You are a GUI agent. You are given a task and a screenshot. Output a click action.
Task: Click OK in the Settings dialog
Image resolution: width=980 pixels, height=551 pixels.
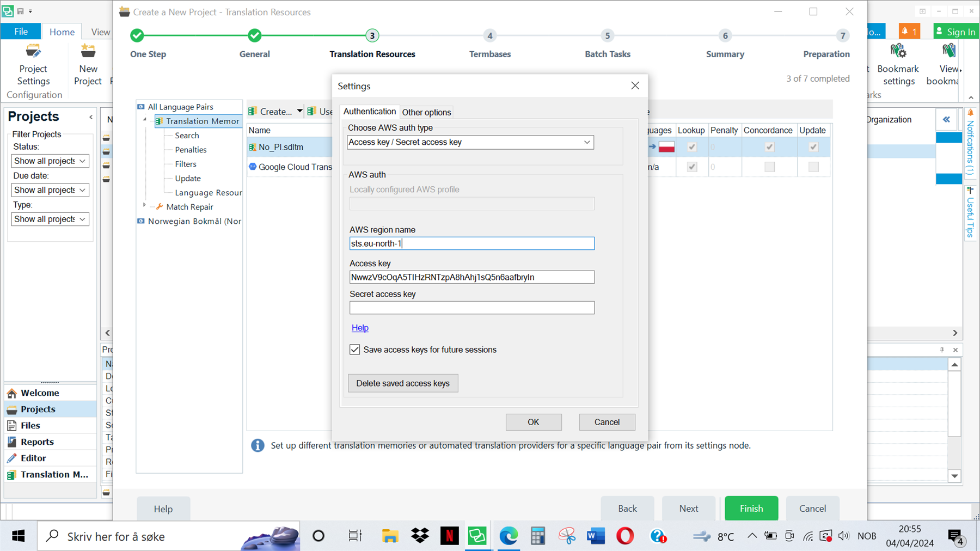click(x=534, y=422)
